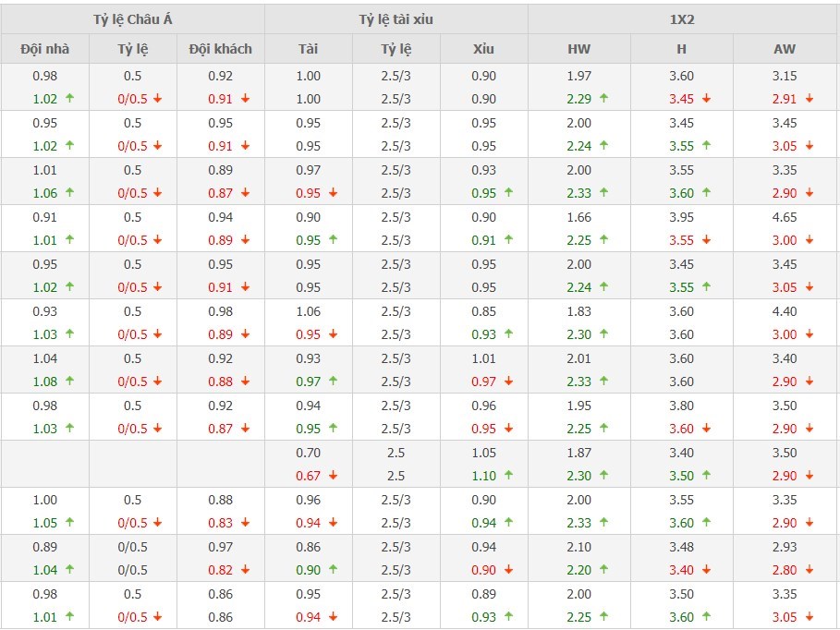Click the red down arrow beside 0.67
The width and height of the screenshot is (840, 630).
coord(333,476)
